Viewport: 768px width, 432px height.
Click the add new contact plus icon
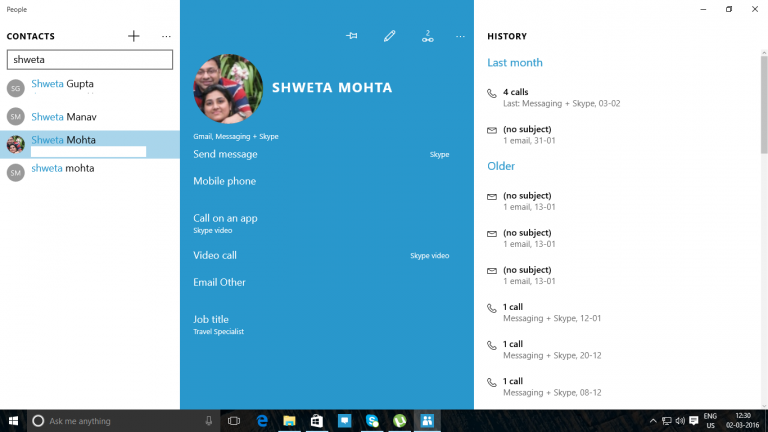[x=134, y=36]
